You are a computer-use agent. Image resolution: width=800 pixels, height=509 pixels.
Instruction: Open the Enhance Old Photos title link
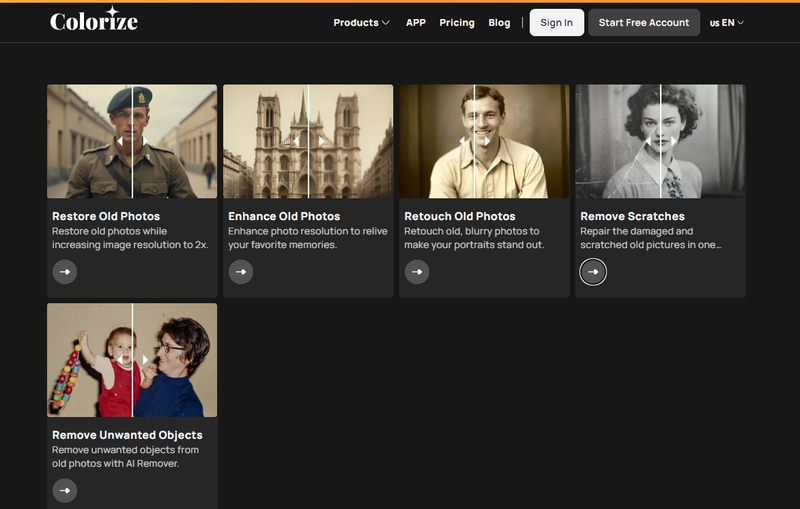point(284,216)
